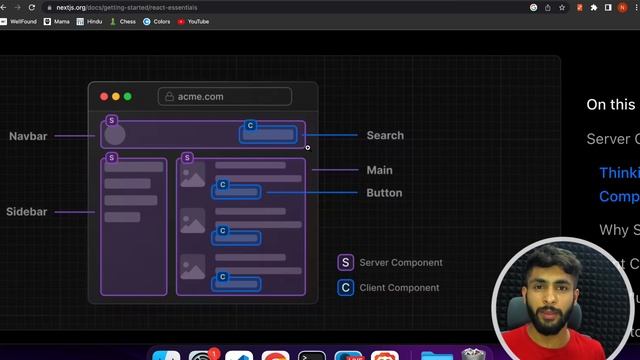Click the browser forward arrow
640x360 pixels.
(17, 7)
